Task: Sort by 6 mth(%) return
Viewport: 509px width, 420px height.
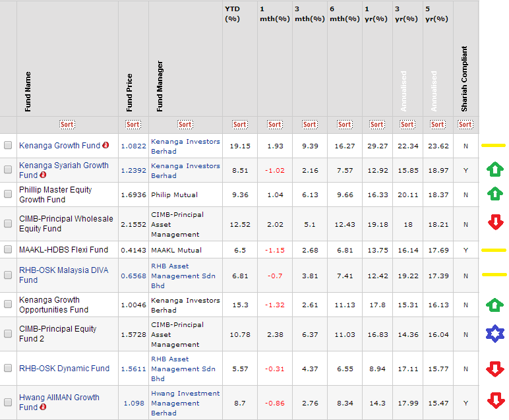Action: [x=344, y=125]
